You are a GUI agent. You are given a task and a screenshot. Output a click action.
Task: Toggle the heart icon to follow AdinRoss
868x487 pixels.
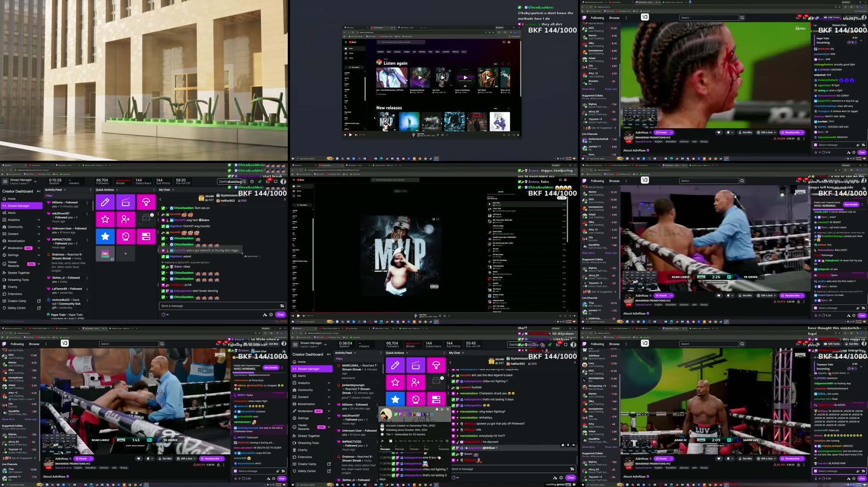tap(718, 132)
